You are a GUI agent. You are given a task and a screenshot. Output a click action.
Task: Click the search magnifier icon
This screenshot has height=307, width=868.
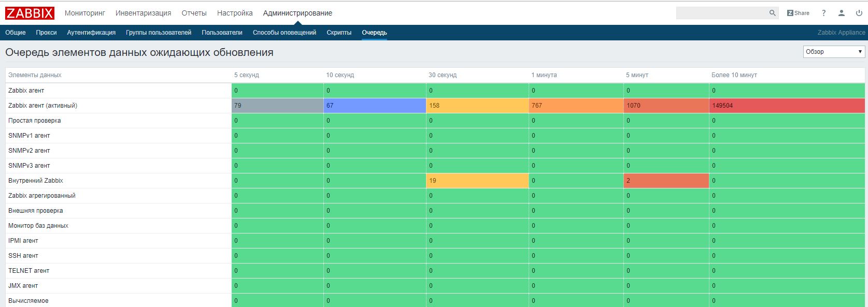[772, 13]
